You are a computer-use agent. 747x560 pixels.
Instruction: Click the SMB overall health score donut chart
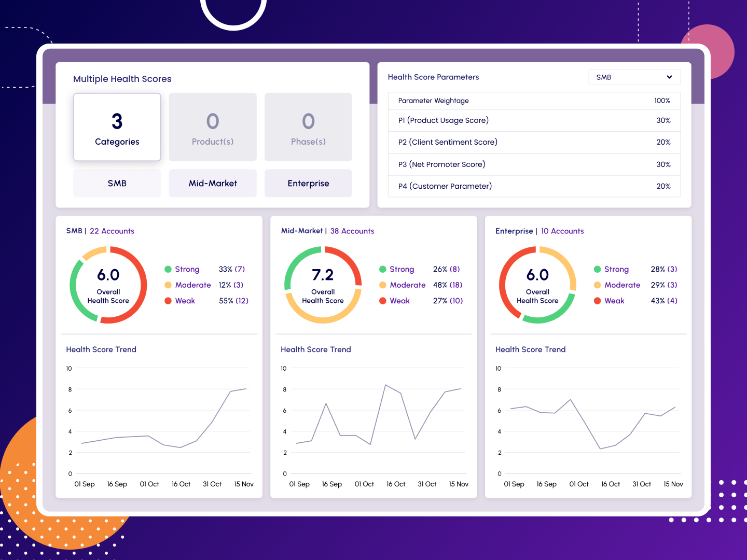108,285
